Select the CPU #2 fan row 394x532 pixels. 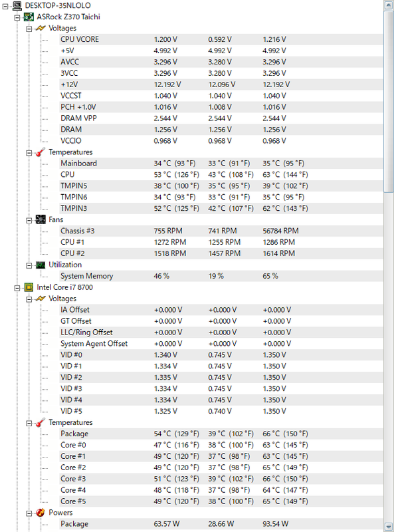[x=221, y=253]
